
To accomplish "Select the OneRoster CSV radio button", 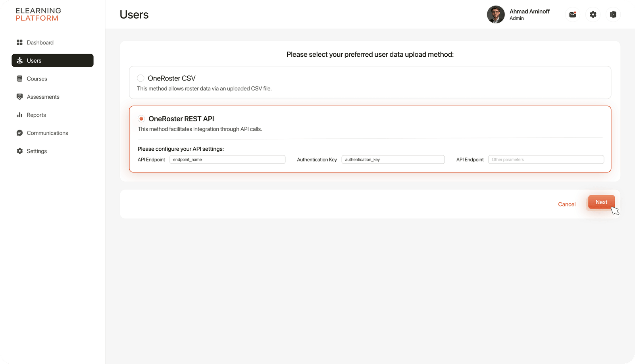I will pyautogui.click(x=140, y=78).
